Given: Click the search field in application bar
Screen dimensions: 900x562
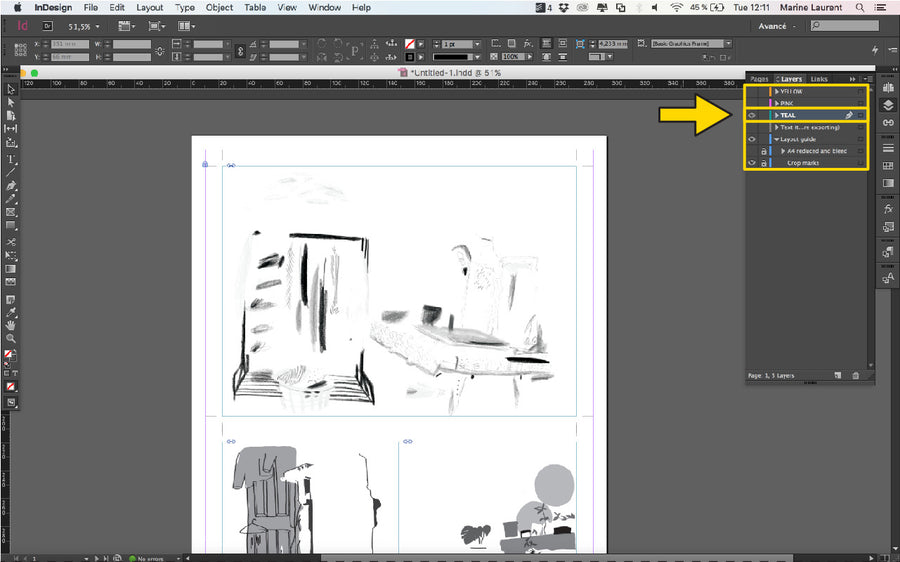Looking at the screenshot, I should [844, 26].
